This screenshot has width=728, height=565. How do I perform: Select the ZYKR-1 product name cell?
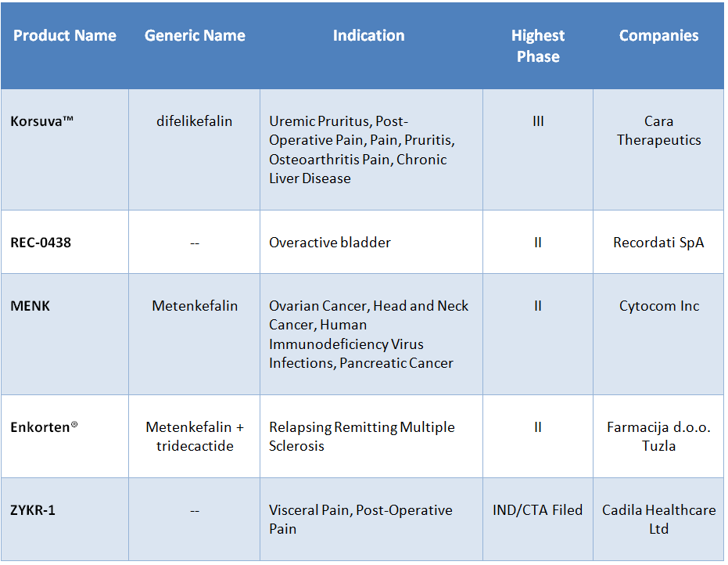(33, 510)
